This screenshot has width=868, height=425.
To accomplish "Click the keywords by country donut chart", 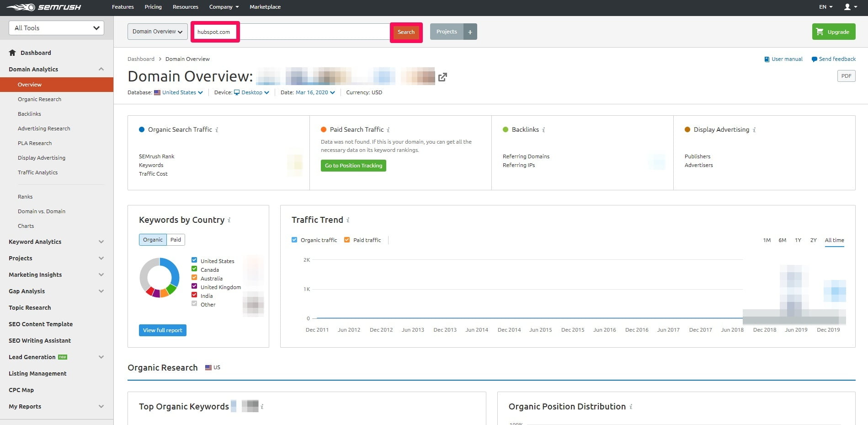I will point(160,278).
